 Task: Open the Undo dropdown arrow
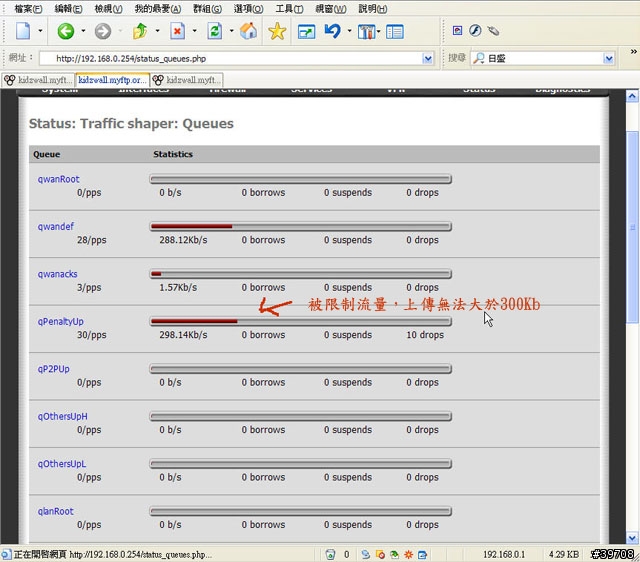(349, 31)
